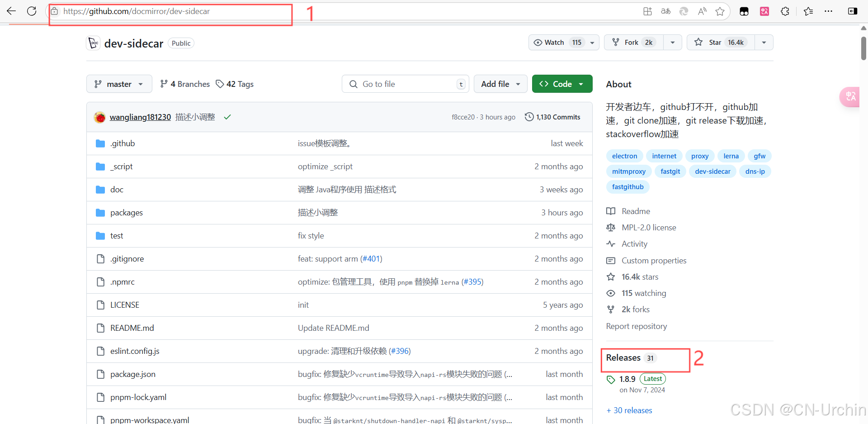
Task: Open the README.md file
Action: (132, 328)
